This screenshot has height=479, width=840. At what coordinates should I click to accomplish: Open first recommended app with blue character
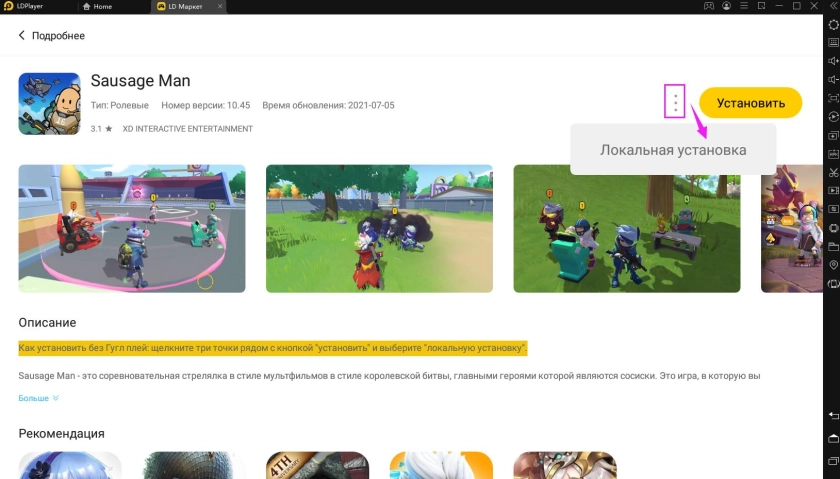pos(70,465)
